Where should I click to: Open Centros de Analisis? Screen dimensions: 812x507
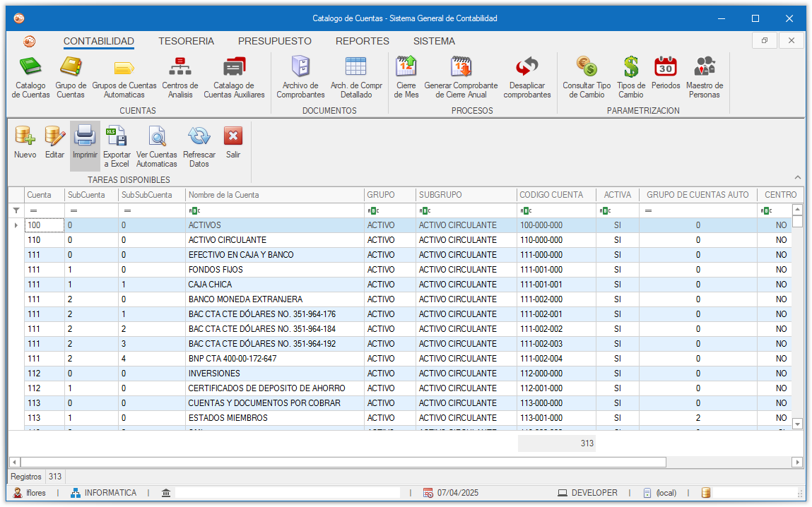180,77
